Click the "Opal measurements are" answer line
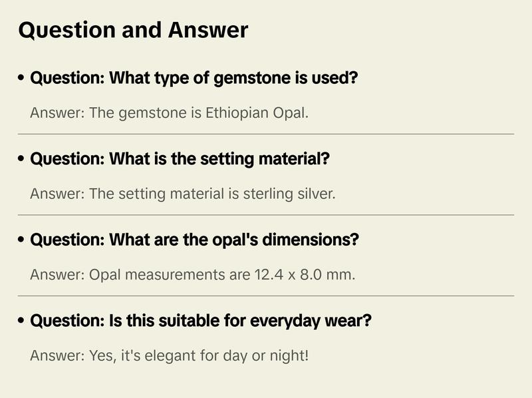532x398 pixels. click(x=193, y=274)
